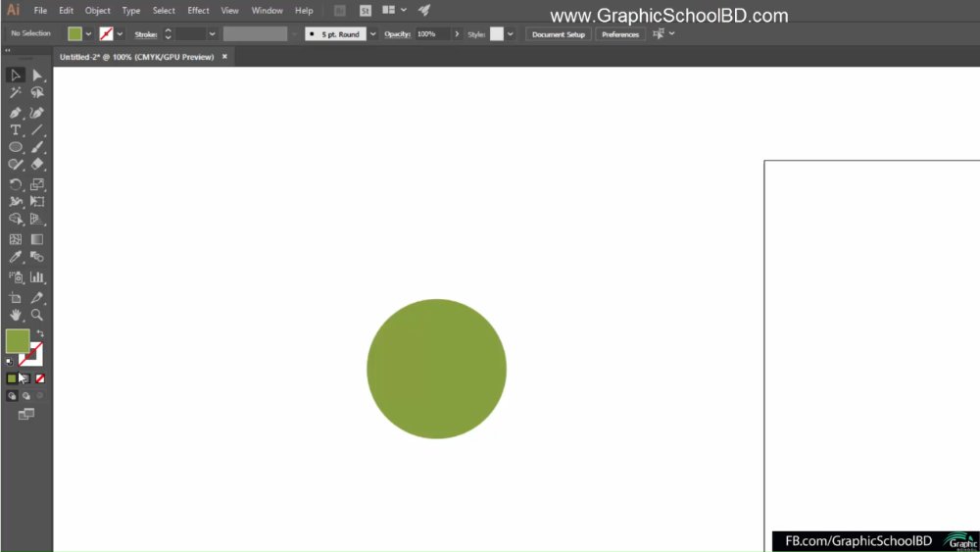Screen dimensions: 980x552
Task: Select the Gradient tool
Action: [37, 239]
